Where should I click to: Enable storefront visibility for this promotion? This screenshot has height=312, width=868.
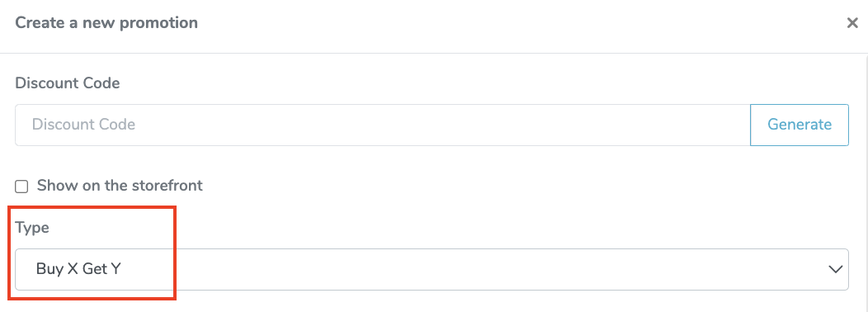tap(21, 187)
